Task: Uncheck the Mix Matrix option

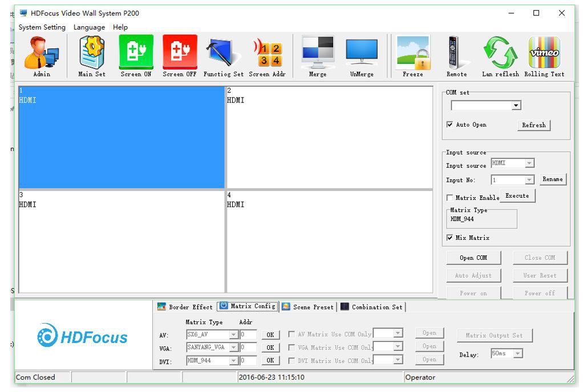Action: tap(450, 238)
